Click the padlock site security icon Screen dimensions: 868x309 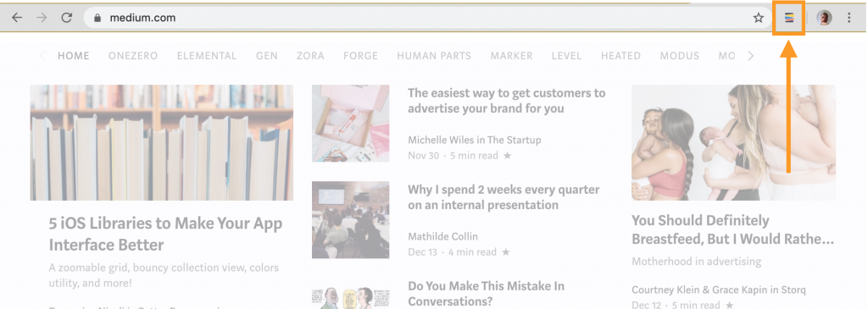98,18
